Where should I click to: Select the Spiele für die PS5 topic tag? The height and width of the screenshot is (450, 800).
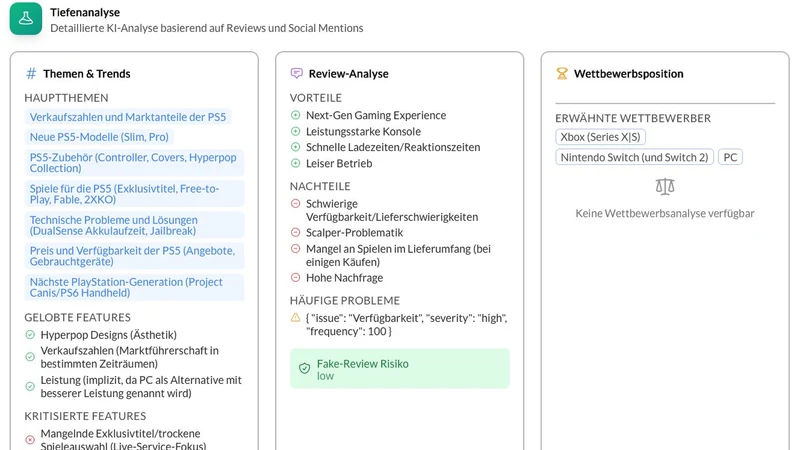(134, 194)
